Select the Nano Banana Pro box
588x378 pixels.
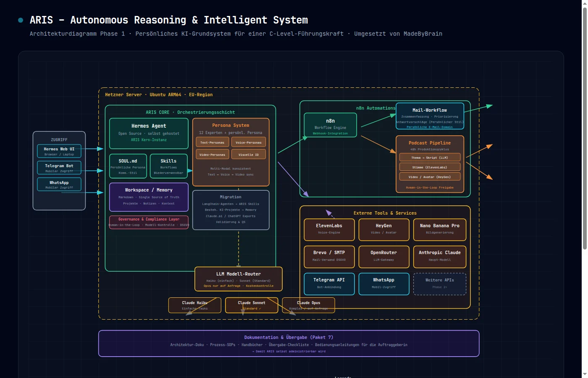pos(440,230)
